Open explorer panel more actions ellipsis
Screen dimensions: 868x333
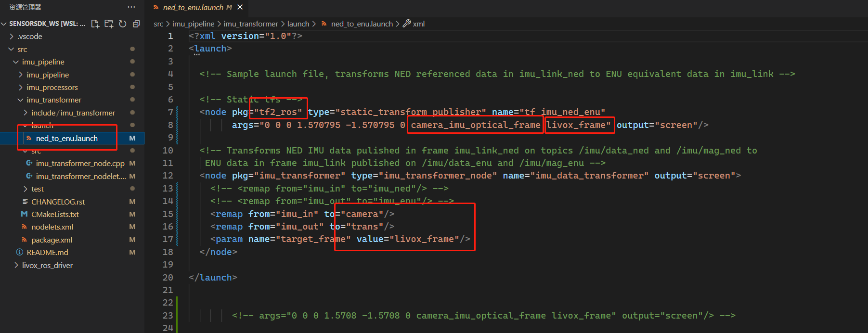click(131, 7)
